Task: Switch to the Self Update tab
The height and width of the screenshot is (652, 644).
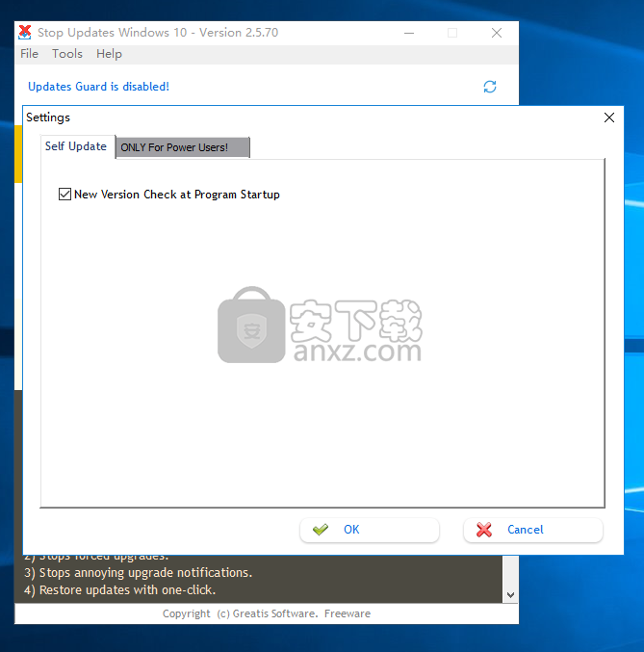Action: pos(76,146)
